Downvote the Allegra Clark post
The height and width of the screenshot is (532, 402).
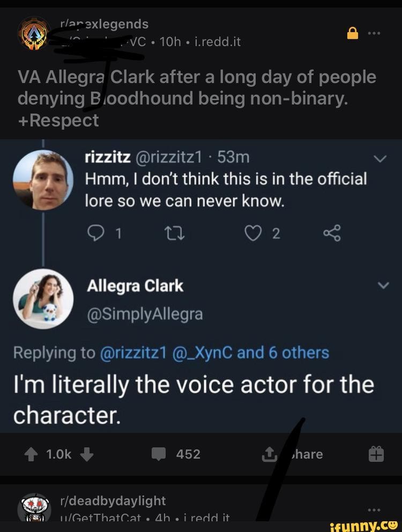click(87, 454)
